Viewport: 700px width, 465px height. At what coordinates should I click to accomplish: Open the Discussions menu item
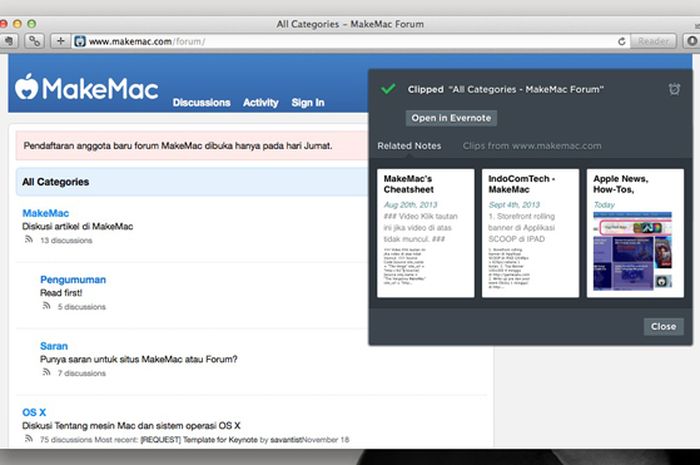201,102
